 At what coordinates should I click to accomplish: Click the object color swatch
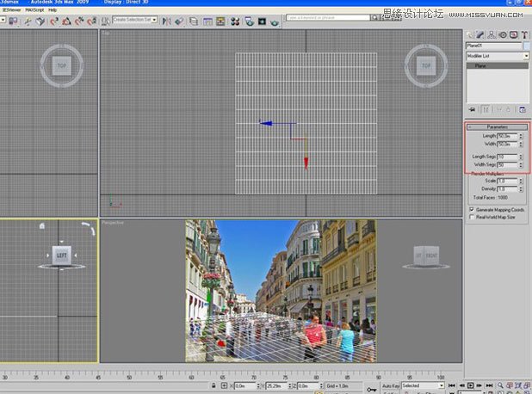pyautogui.click(x=526, y=46)
